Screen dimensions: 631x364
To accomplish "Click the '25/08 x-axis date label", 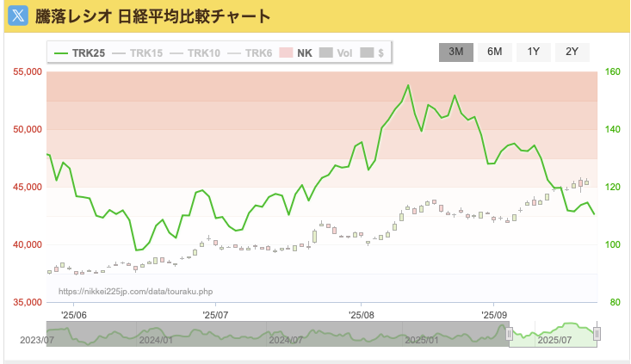I will click(x=362, y=315).
